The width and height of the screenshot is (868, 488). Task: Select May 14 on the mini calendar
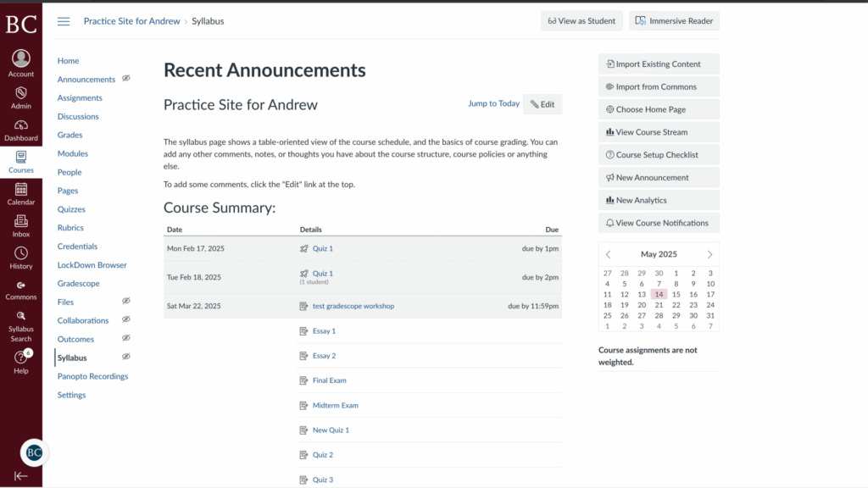point(659,294)
